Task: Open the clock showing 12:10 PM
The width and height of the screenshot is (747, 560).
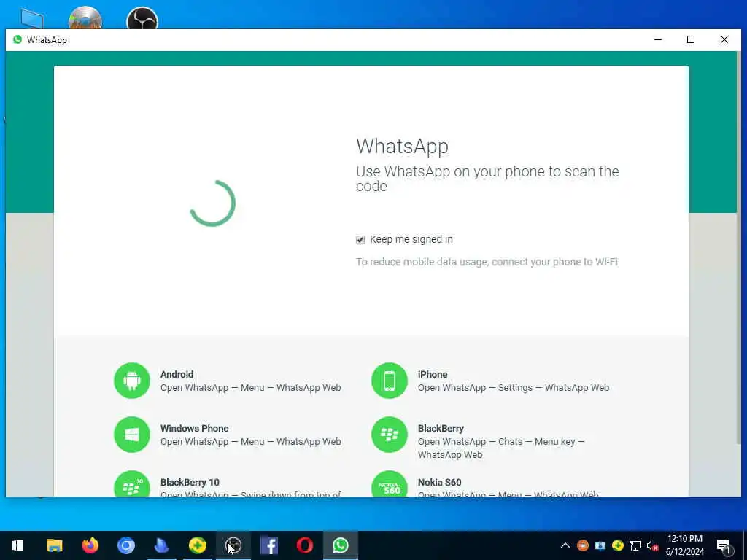Action: [x=684, y=545]
